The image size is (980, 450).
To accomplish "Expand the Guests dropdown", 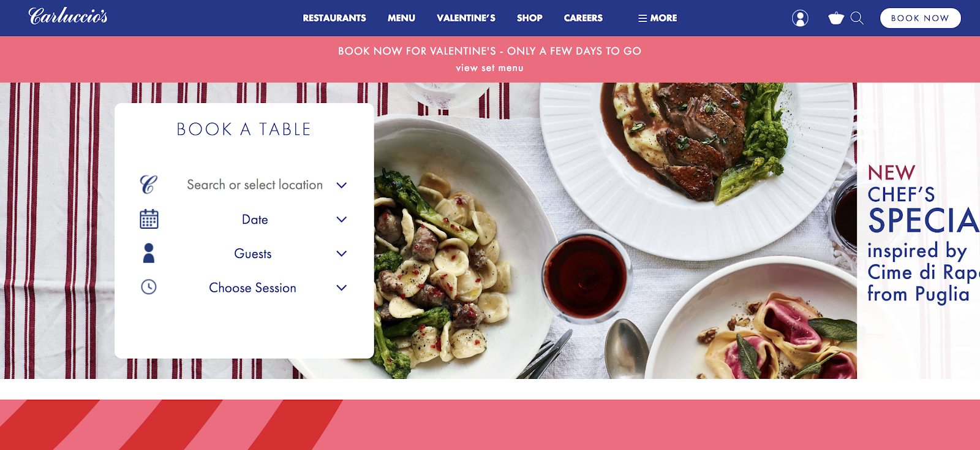I will click(x=342, y=254).
